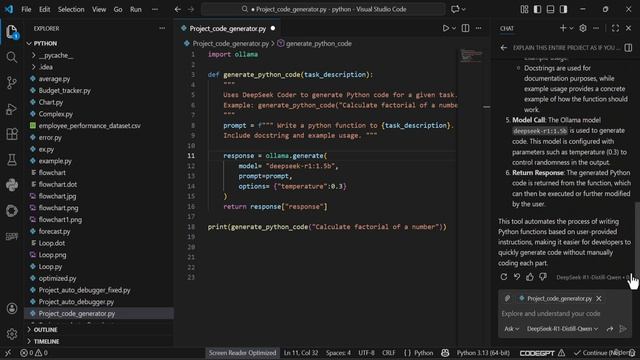640x360 pixels.
Task: Open the Ask mode dropdown
Action: coord(511,329)
